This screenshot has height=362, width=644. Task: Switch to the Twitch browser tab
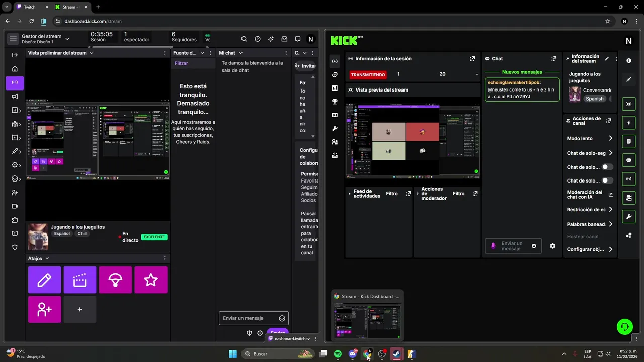coord(31,7)
